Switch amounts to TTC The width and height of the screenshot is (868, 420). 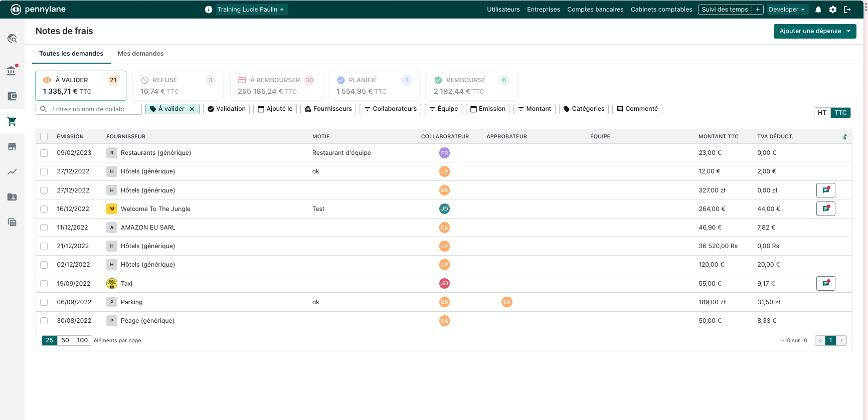coord(840,113)
